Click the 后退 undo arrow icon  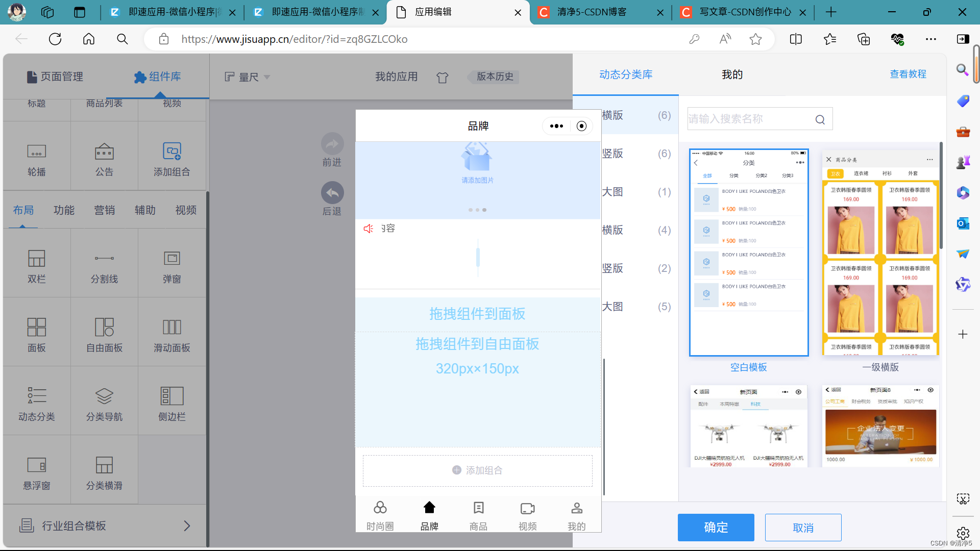[x=332, y=193]
